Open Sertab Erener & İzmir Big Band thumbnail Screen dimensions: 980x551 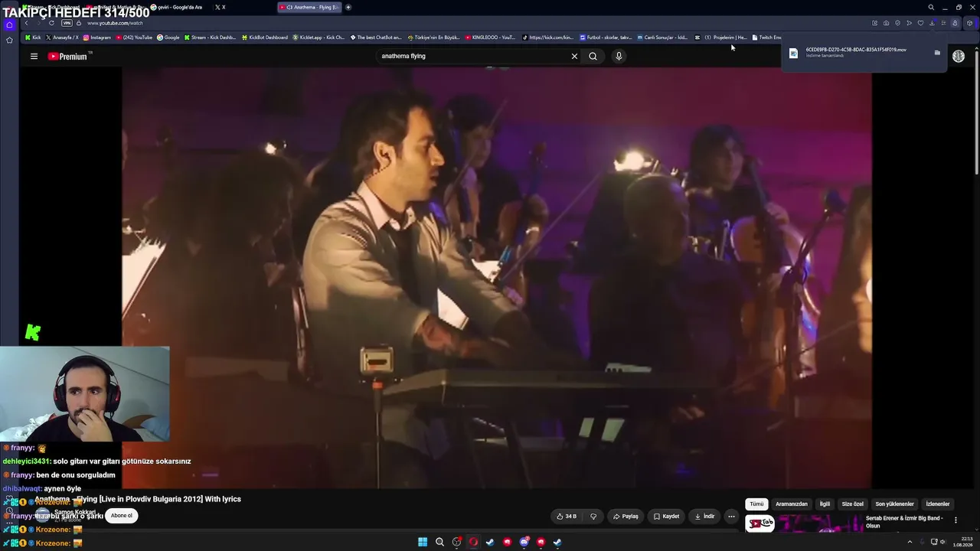(804, 523)
